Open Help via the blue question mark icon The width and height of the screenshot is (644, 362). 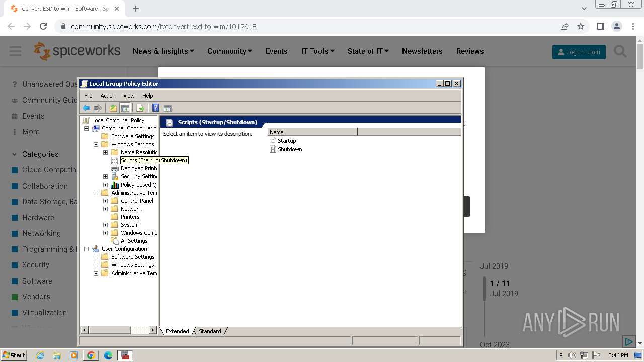tap(155, 108)
